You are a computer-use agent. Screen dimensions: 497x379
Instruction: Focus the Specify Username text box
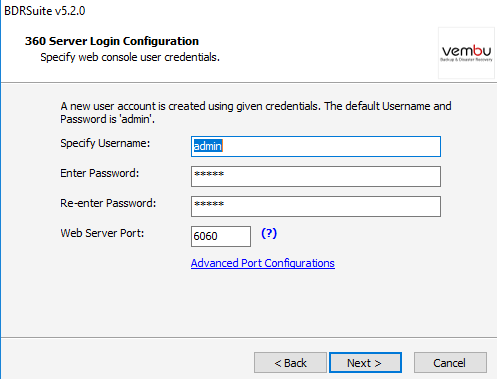(316, 146)
